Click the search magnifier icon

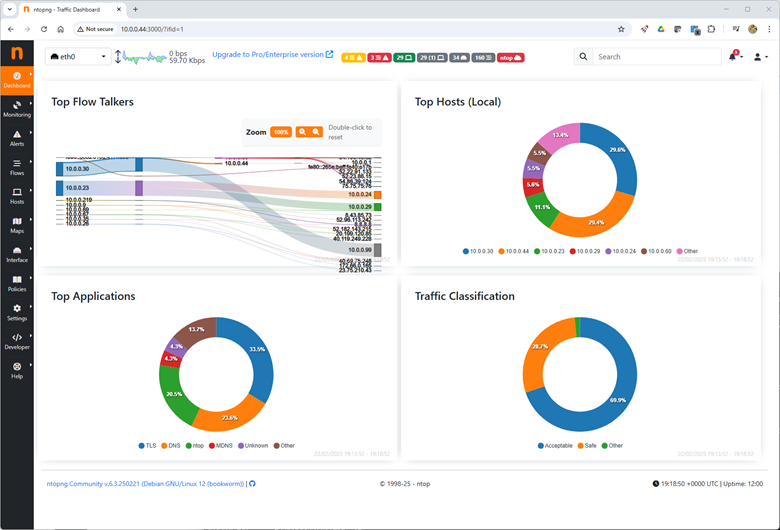pos(583,57)
